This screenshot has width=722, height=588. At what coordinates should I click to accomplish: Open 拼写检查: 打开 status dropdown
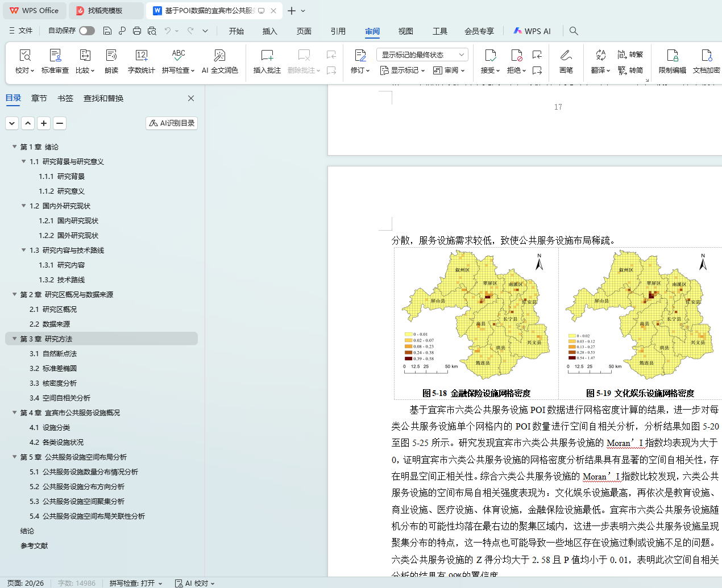[x=136, y=583]
